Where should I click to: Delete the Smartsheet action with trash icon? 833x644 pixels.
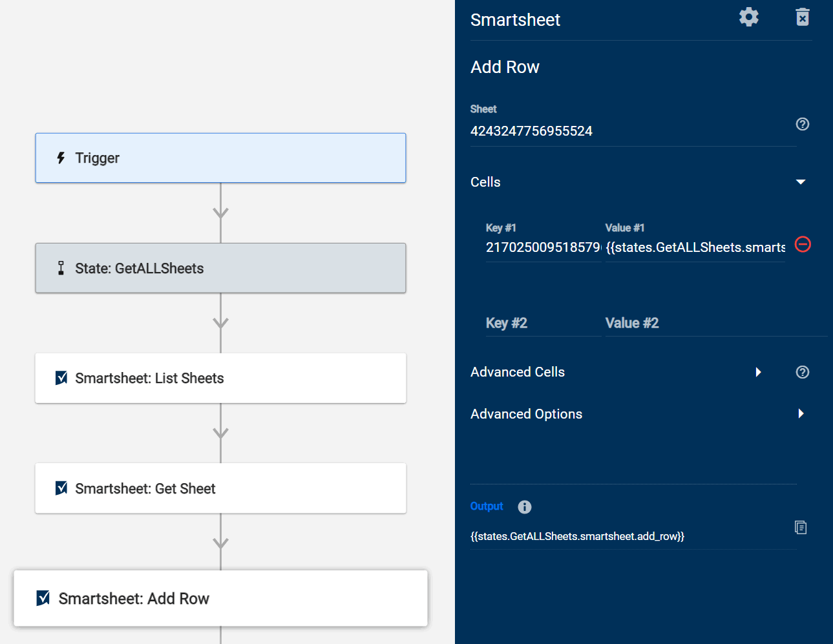click(x=802, y=17)
